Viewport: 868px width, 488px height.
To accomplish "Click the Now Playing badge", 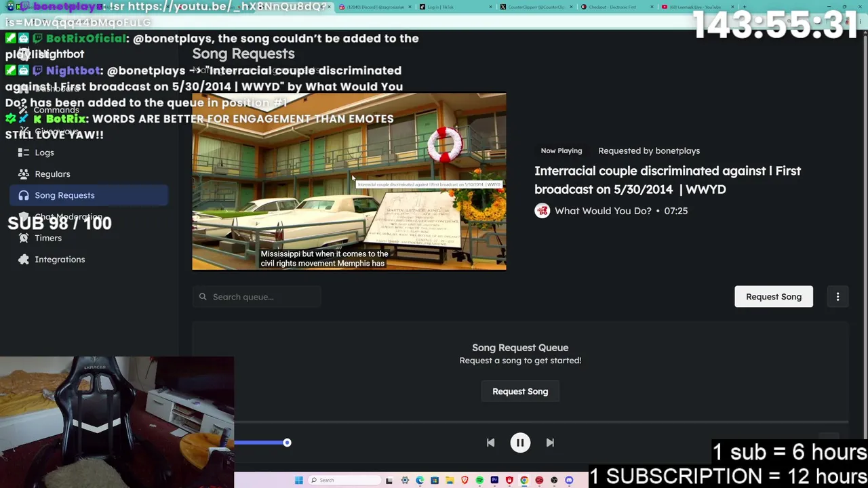I will click(561, 151).
